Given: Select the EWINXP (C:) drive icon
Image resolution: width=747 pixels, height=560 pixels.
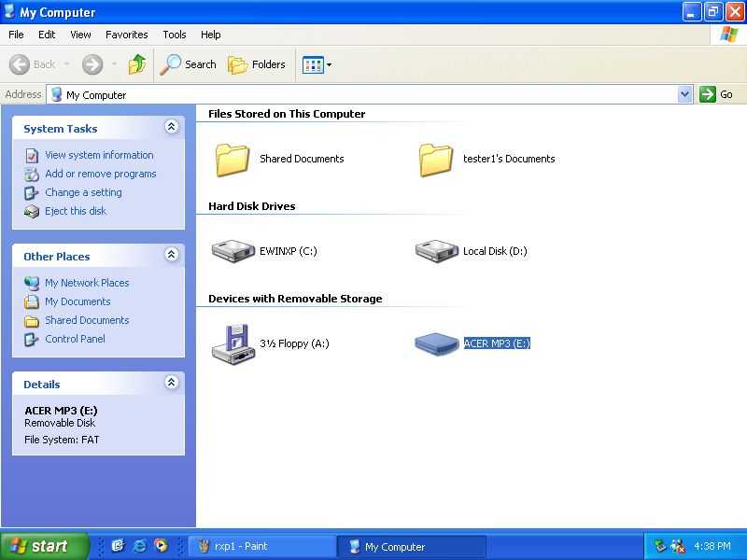Looking at the screenshot, I should coord(233,251).
